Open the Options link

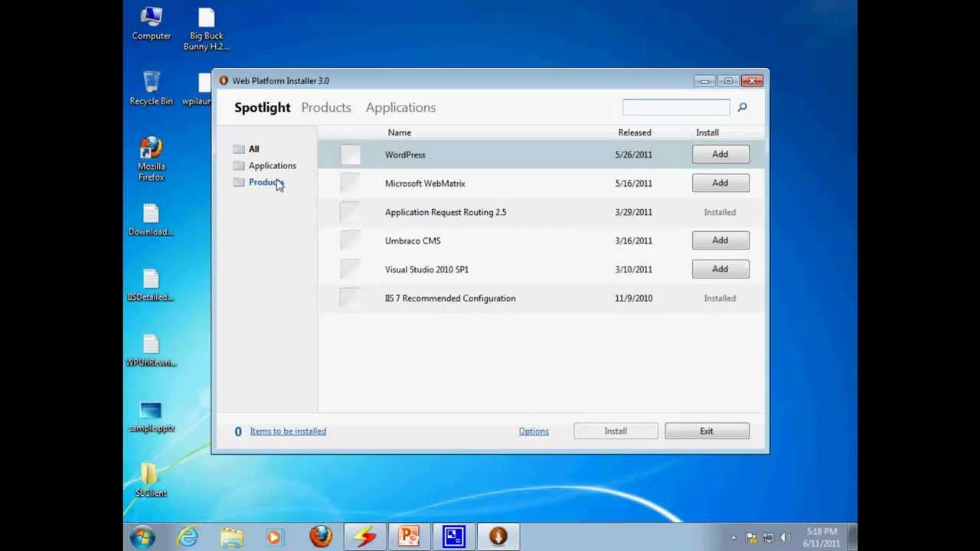[534, 432]
